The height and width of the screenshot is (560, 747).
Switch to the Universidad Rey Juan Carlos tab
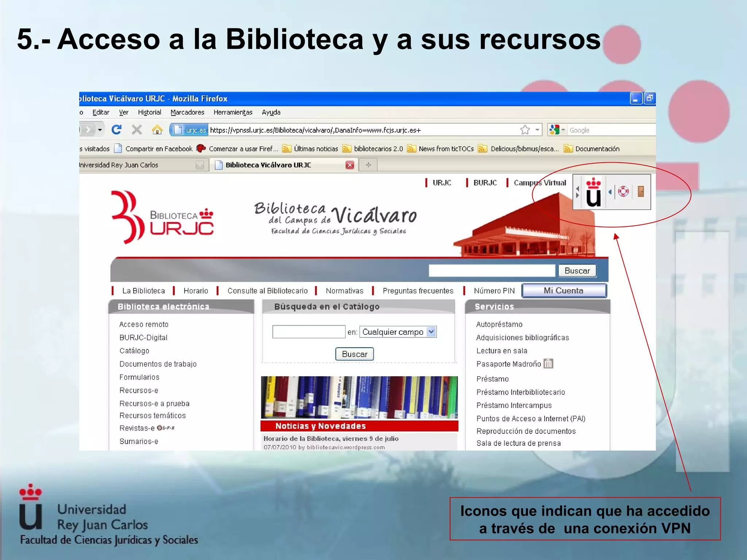tap(143, 165)
